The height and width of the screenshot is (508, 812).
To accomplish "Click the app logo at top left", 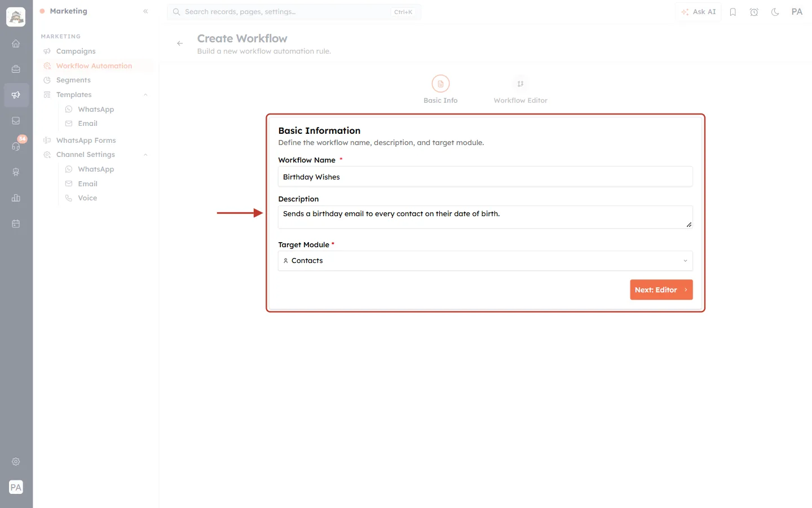I will 16,17.
